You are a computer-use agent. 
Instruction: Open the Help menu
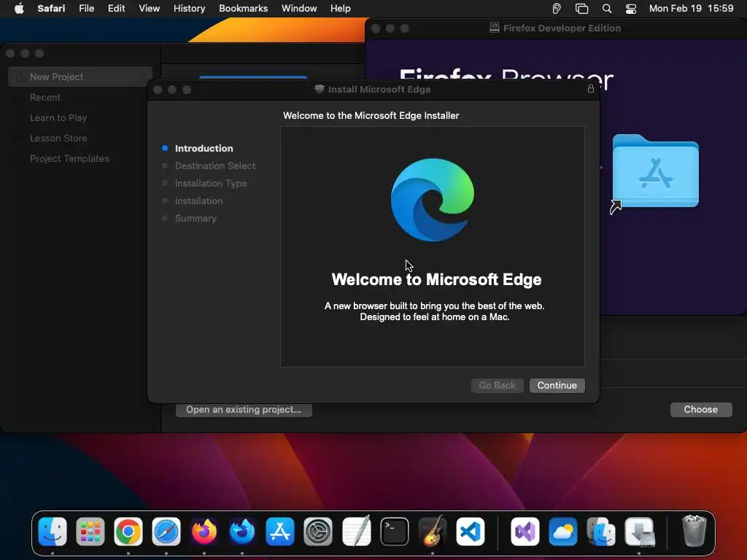[x=341, y=9]
